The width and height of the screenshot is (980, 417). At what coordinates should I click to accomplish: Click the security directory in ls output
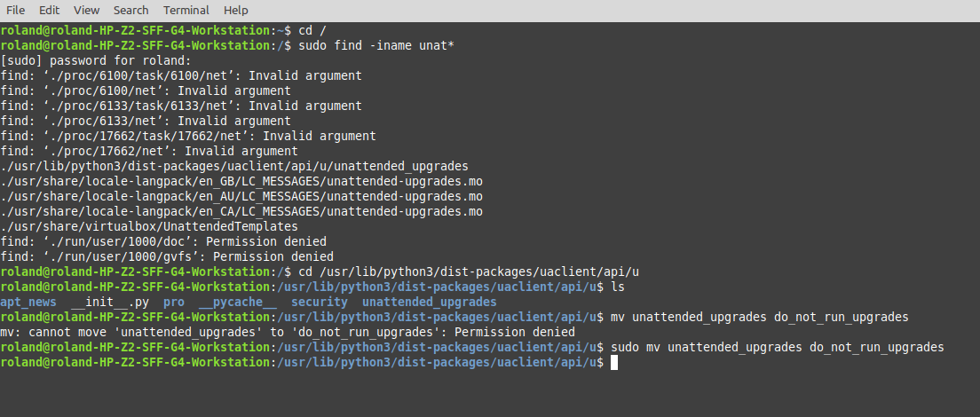(x=319, y=303)
